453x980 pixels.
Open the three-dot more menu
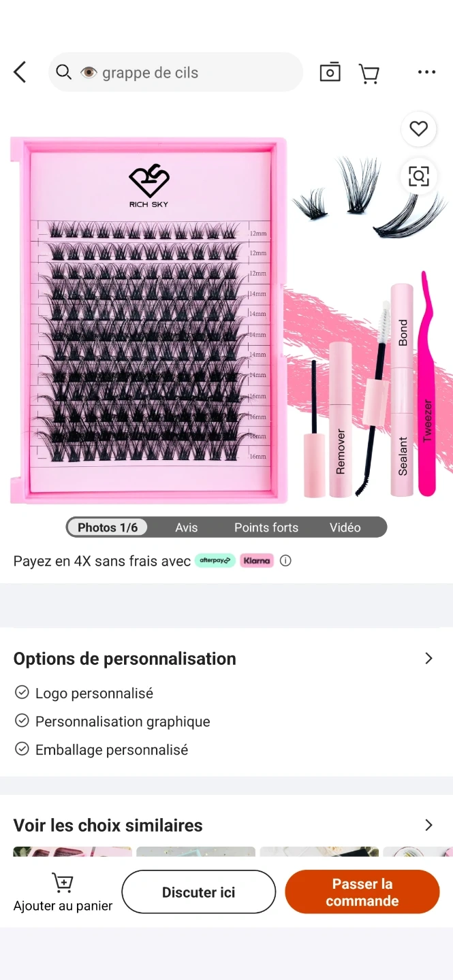pos(426,72)
